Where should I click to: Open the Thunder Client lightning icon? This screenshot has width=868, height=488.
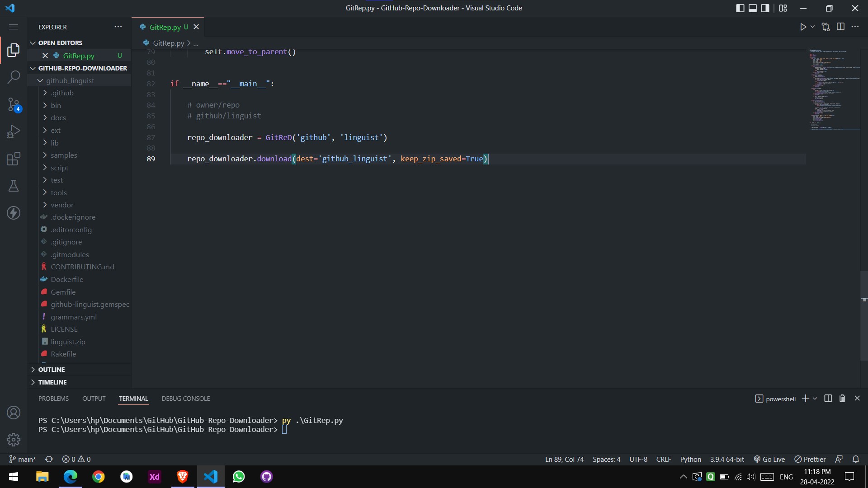pyautogui.click(x=14, y=213)
